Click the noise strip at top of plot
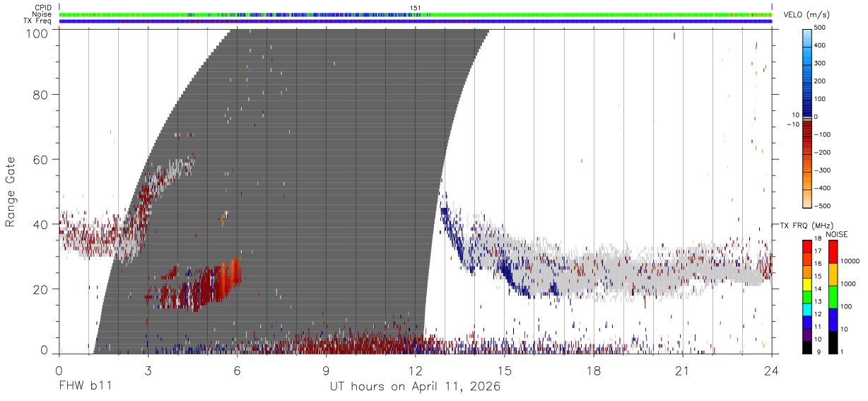This screenshot has height=401, width=868. tap(416, 14)
